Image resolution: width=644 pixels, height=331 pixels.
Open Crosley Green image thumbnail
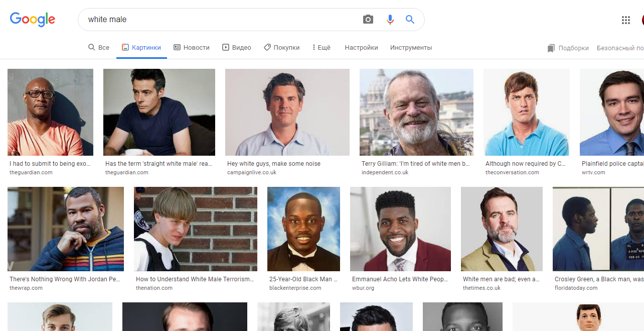click(598, 229)
